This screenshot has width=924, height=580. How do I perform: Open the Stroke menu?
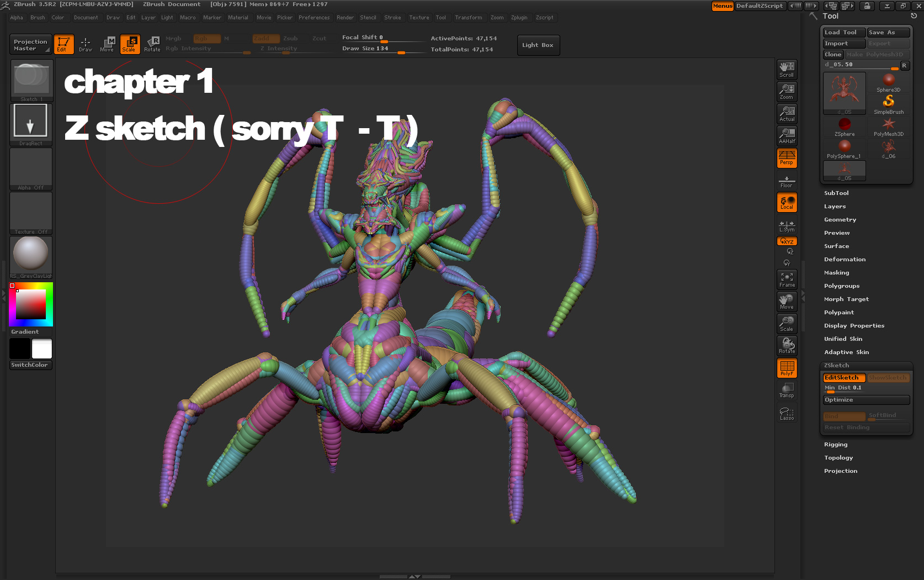[x=392, y=18]
